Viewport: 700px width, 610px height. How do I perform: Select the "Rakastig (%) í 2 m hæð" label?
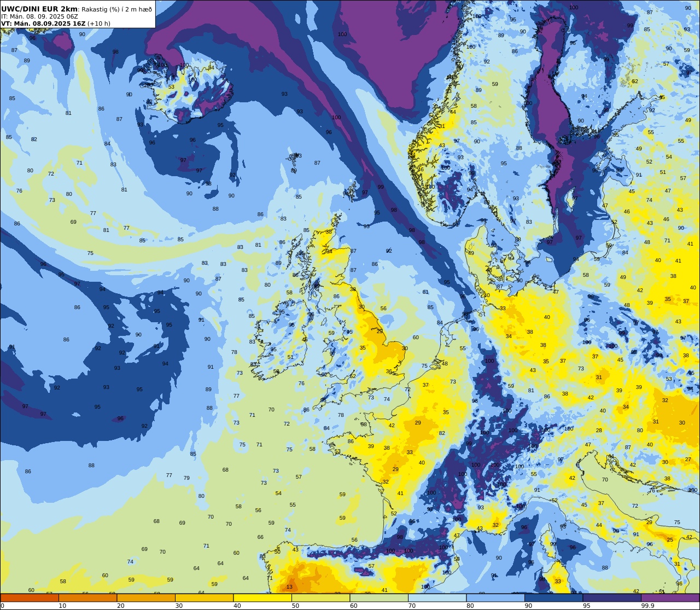click(x=117, y=9)
